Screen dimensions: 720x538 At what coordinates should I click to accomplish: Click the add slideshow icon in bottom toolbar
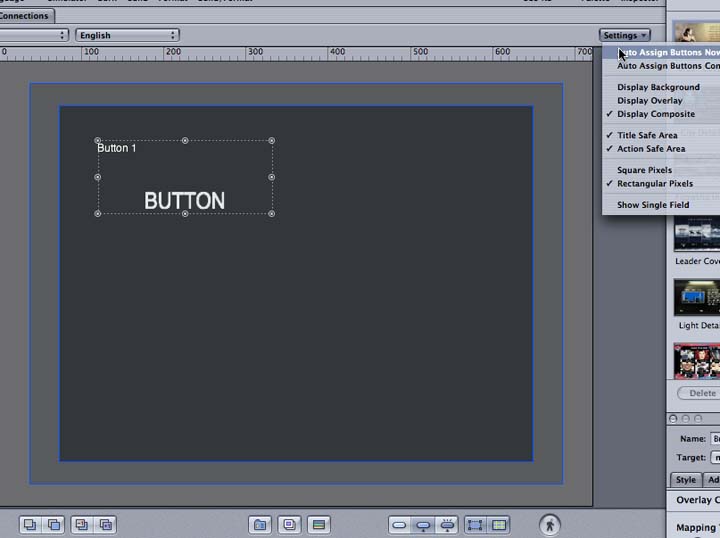[x=289, y=524]
